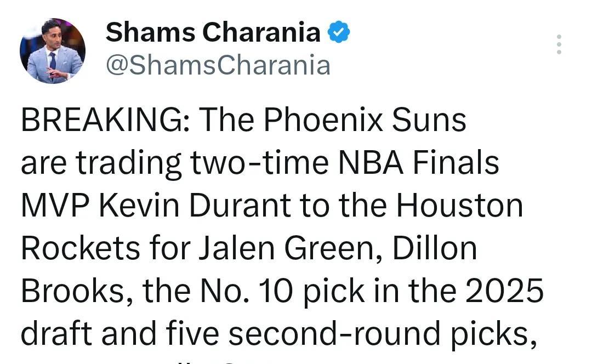The width and height of the screenshot is (592, 364).
Task: Click the word Brooks in the tweet
Action: [x=72, y=291]
